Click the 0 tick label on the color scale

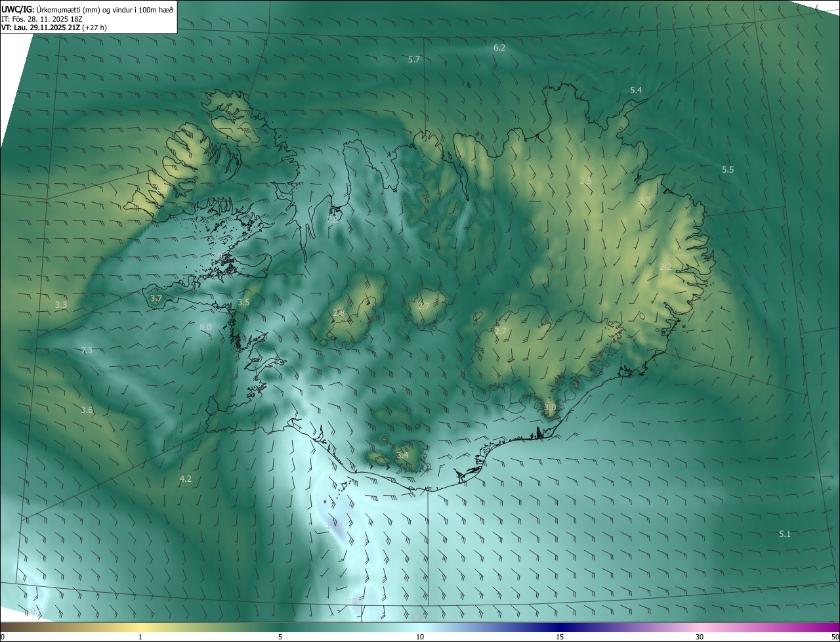click(3, 637)
